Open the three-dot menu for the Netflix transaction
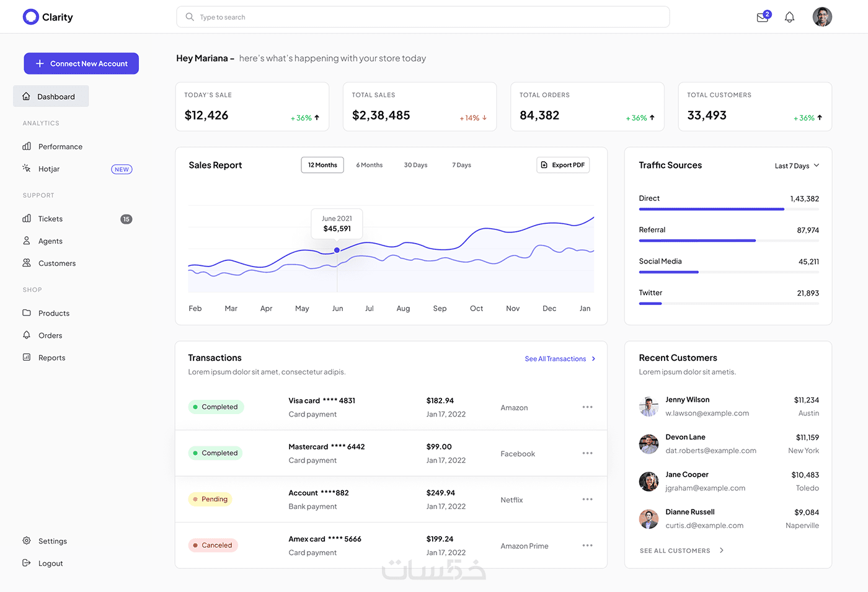868x592 pixels. [587, 500]
